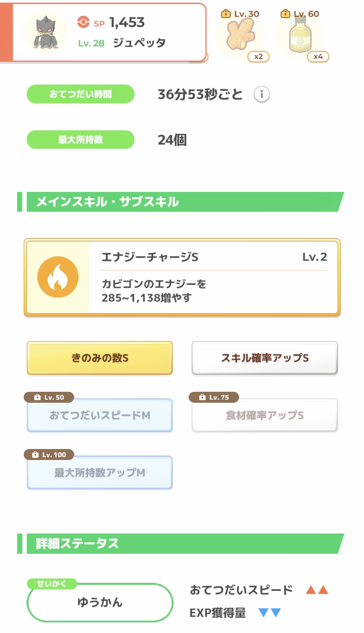The image size is (364, 633).
Task: Tap the ジュペッタ portrait thumbnail
Action: point(45,32)
